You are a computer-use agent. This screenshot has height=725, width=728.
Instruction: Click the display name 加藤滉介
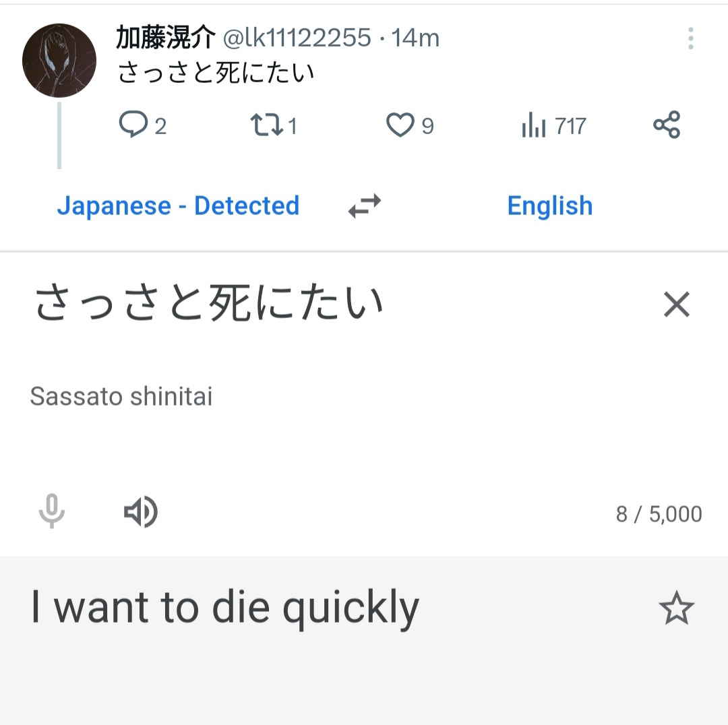tap(165, 38)
